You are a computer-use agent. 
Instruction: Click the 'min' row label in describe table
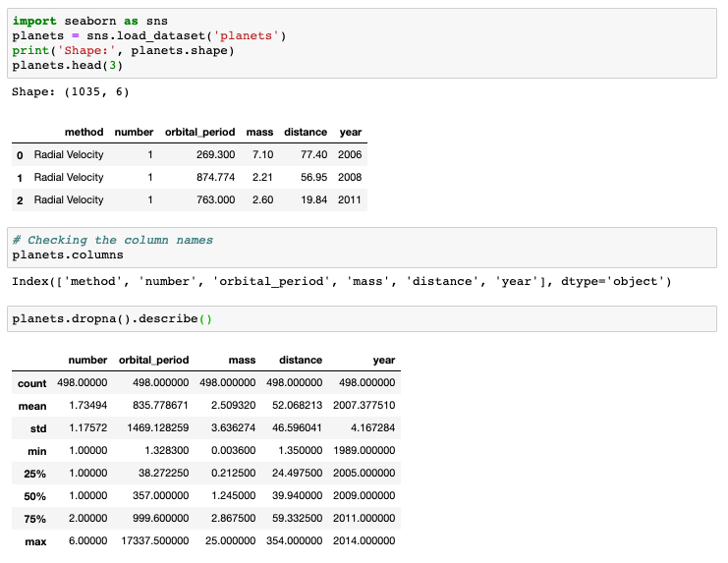pyautogui.click(x=36, y=451)
